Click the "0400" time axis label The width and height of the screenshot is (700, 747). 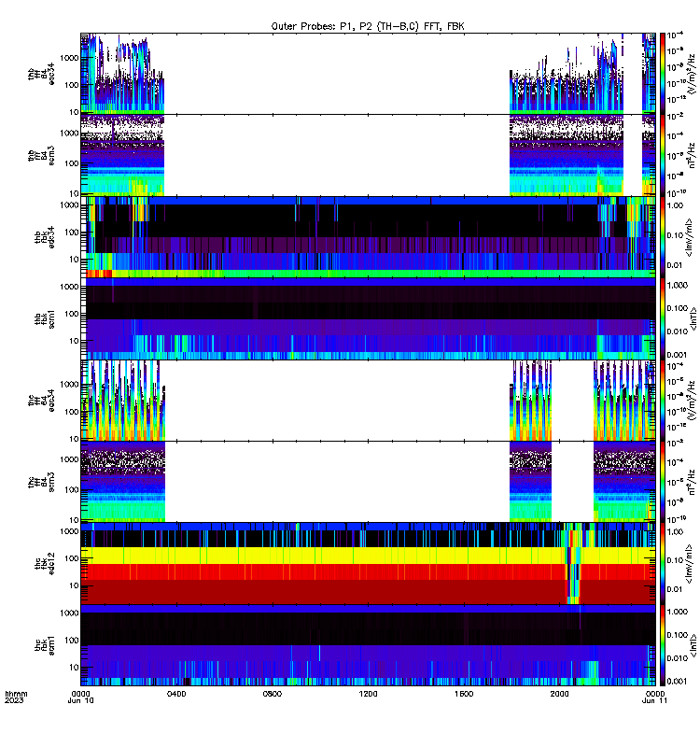[176, 694]
